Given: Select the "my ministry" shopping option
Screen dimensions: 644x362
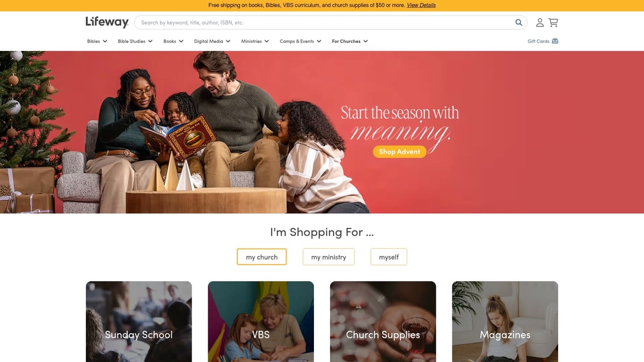Looking at the screenshot, I should 328,257.
